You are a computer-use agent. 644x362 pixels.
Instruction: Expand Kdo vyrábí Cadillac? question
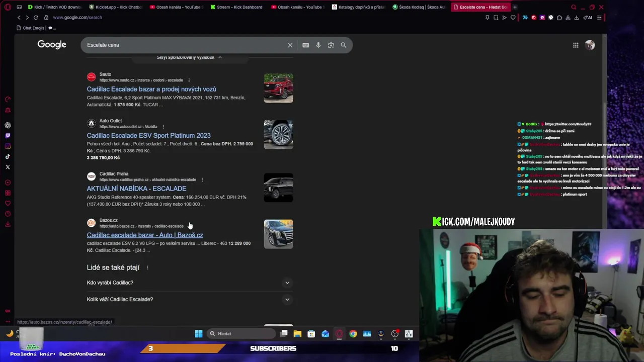[189, 283]
